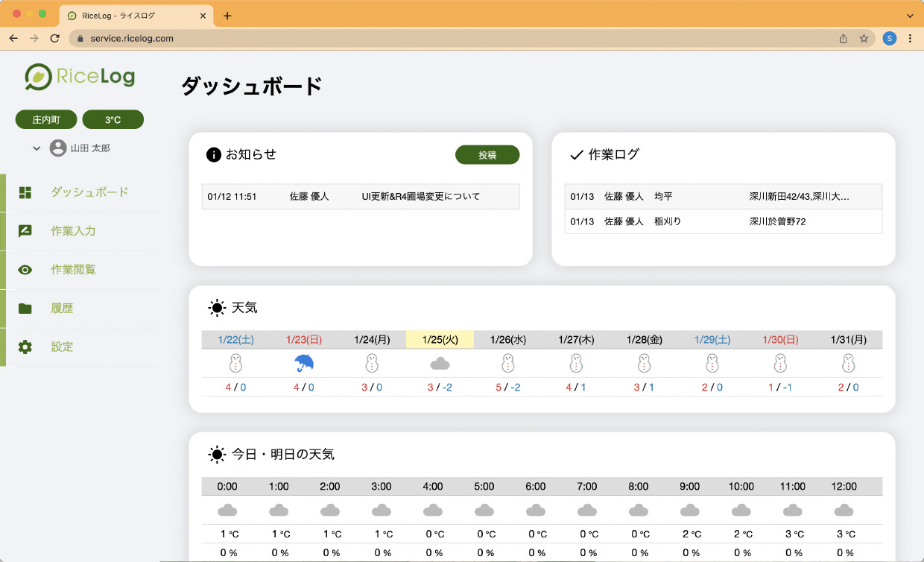Screen dimensions: 924x562
Task: Click the gear icon for 設定
Action: (25, 347)
